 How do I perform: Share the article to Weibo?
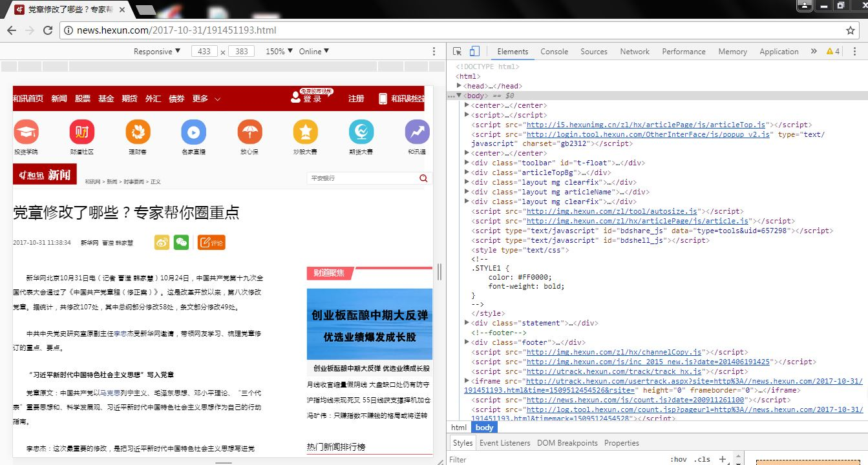pyautogui.click(x=162, y=242)
